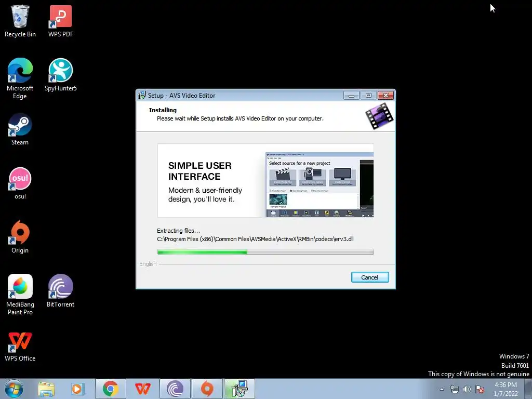This screenshot has height=399, width=532.
Task: Open Windows Media Player from the taskbar
Action: coord(78,389)
